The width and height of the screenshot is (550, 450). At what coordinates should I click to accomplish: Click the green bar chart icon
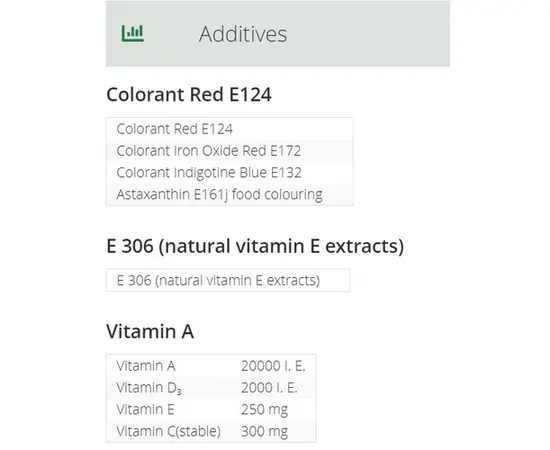(133, 34)
